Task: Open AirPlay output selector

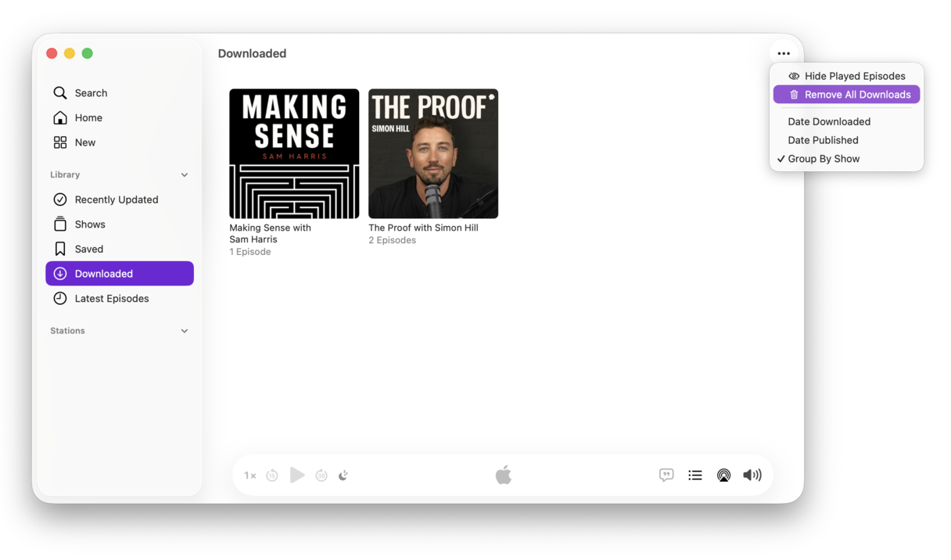Action: pos(723,475)
